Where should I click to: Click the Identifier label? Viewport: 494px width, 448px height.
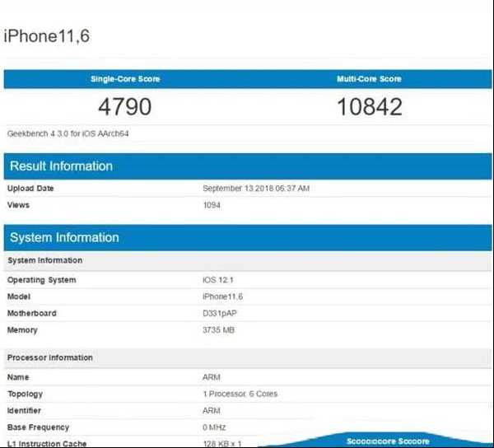24,411
